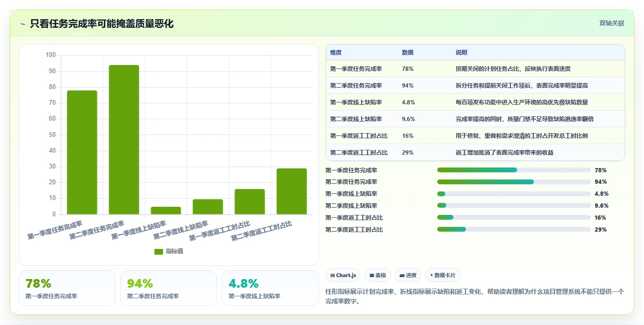The width and height of the screenshot is (644, 325).
Task: Select table row 第二季度任务完成率
Action: (x=475, y=86)
